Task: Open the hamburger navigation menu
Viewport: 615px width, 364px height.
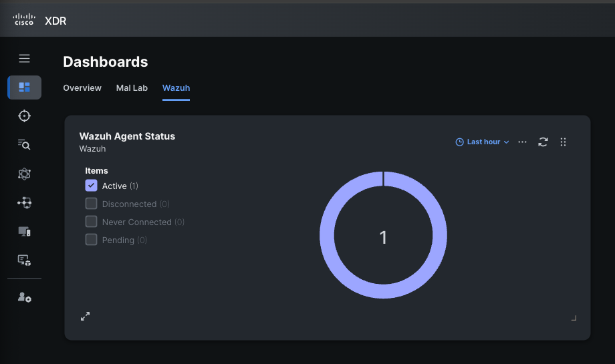Action: (25, 59)
